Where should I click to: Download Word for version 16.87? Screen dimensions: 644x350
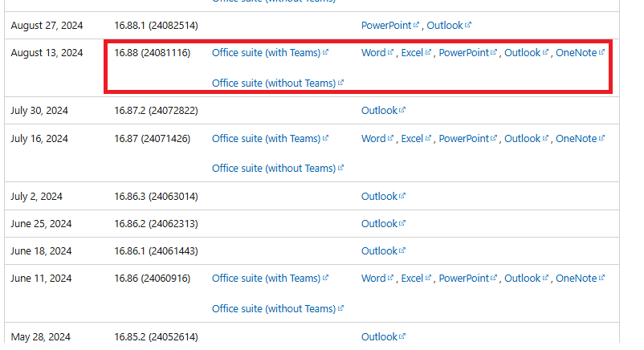tap(377, 139)
